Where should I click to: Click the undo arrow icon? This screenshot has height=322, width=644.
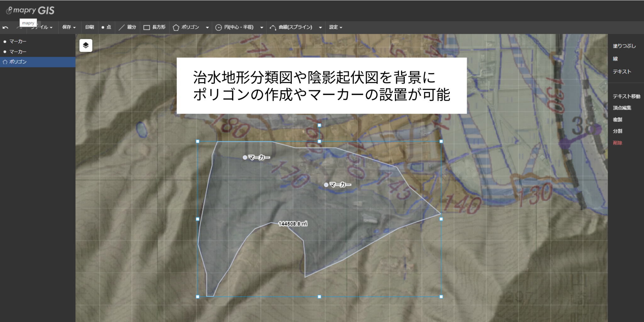[6, 27]
